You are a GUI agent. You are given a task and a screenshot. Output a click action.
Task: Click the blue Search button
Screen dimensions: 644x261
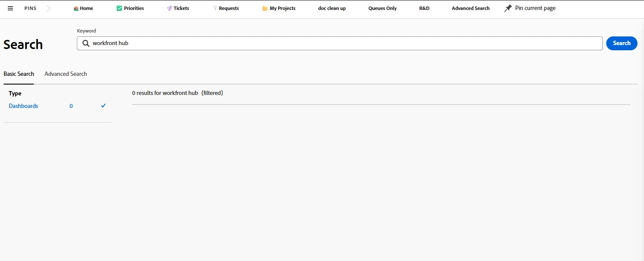[621, 43]
